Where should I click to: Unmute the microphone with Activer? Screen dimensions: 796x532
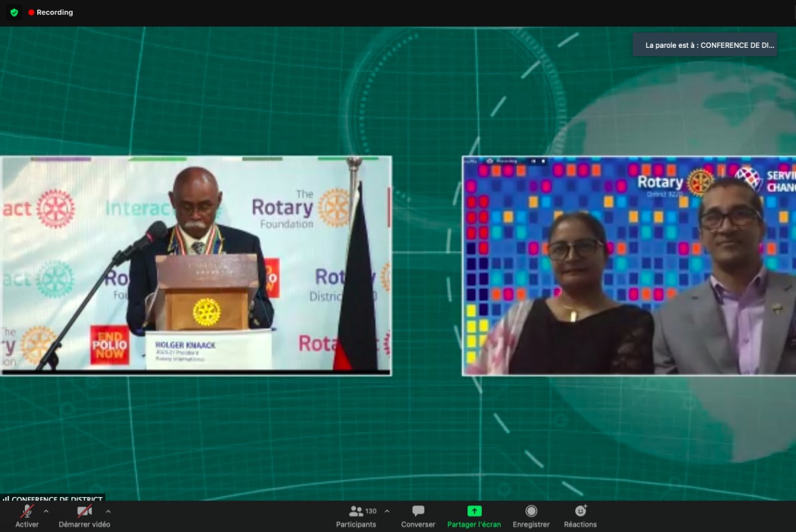coord(27,511)
